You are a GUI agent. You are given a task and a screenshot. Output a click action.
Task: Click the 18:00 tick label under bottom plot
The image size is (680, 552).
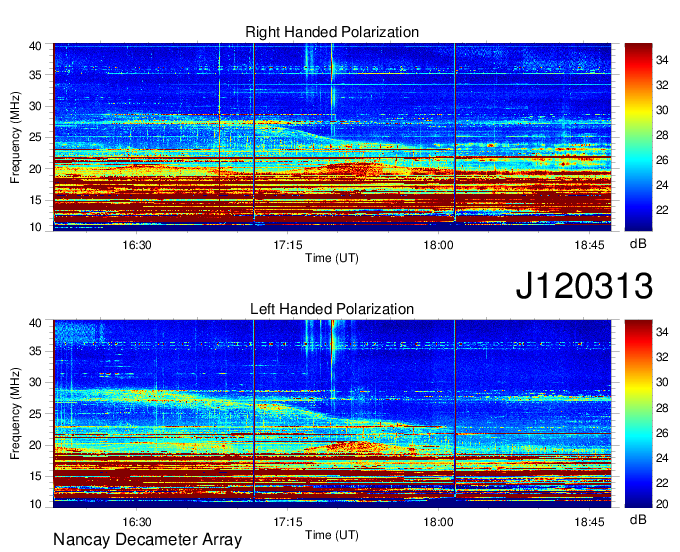[x=438, y=522]
